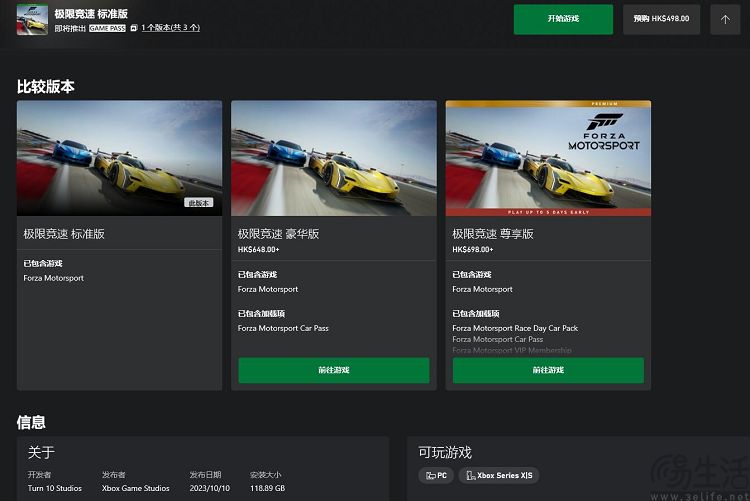
Task: Click the PC platform tag
Action: coord(436,475)
